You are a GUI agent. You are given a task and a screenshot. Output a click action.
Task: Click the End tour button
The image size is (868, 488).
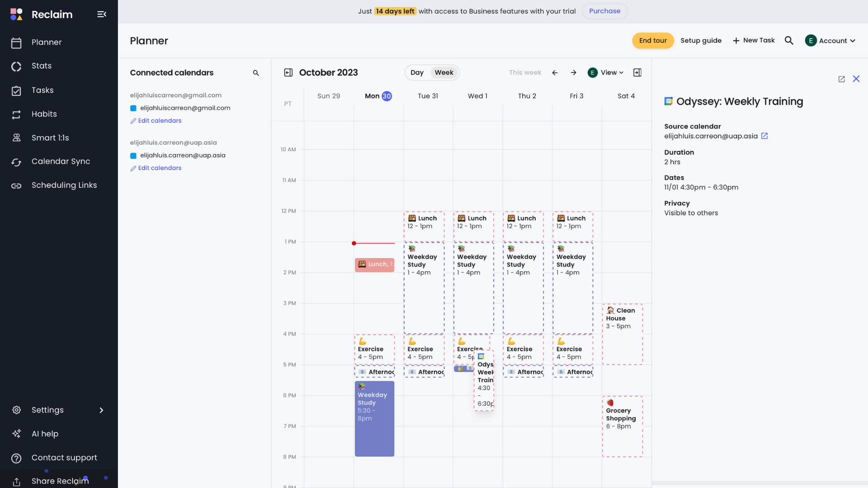(653, 41)
